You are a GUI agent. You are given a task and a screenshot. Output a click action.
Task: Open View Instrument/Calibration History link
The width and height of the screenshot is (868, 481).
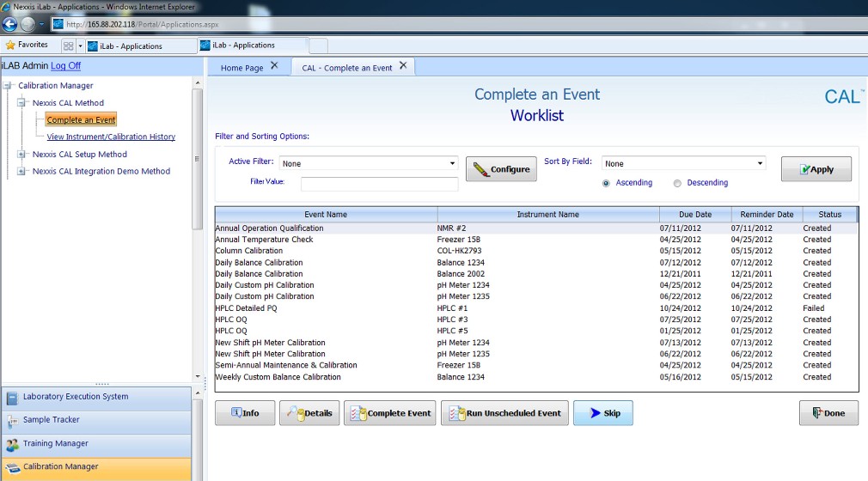click(111, 137)
